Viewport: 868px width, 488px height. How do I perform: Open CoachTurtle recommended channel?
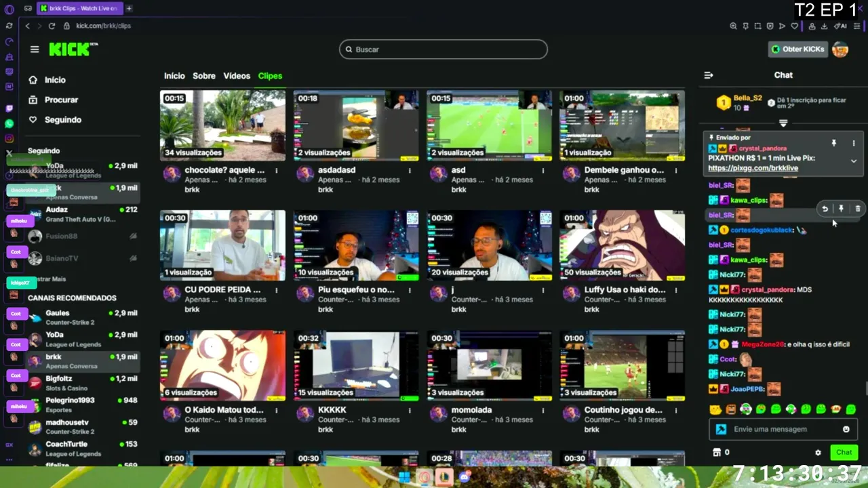coord(81,449)
